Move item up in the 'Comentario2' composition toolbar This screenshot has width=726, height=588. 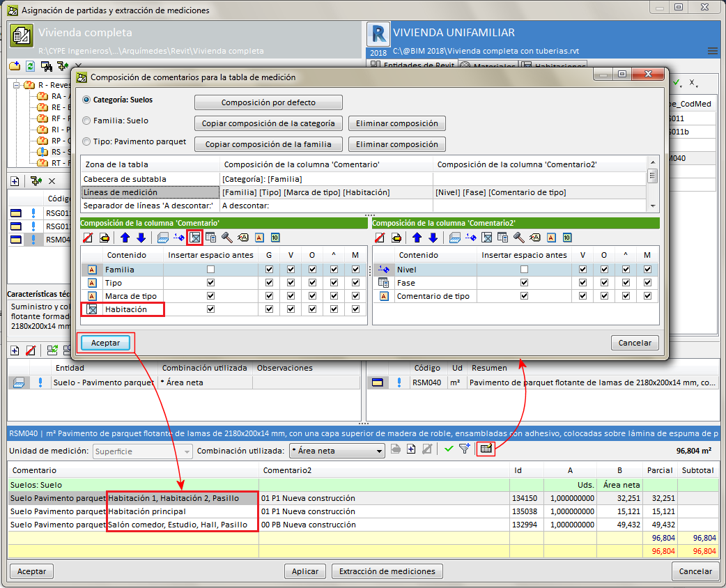tap(417, 238)
